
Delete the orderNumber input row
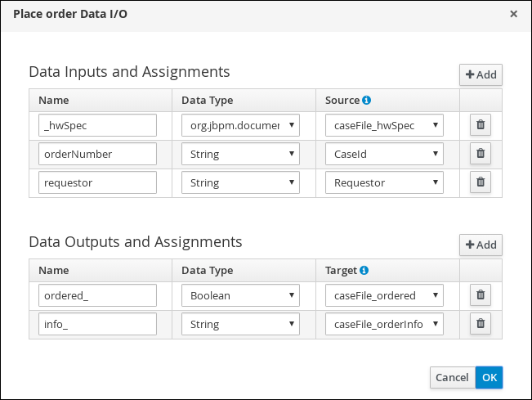coord(480,154)
